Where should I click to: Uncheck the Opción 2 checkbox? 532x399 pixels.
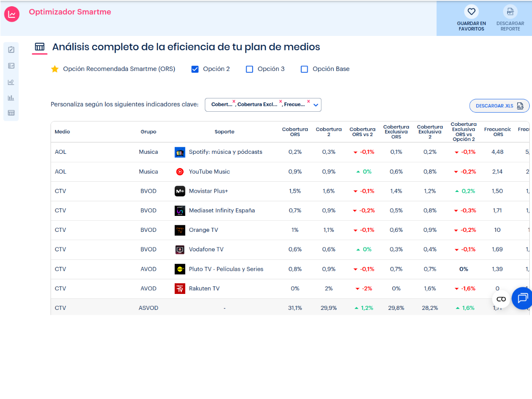point(195,69)
